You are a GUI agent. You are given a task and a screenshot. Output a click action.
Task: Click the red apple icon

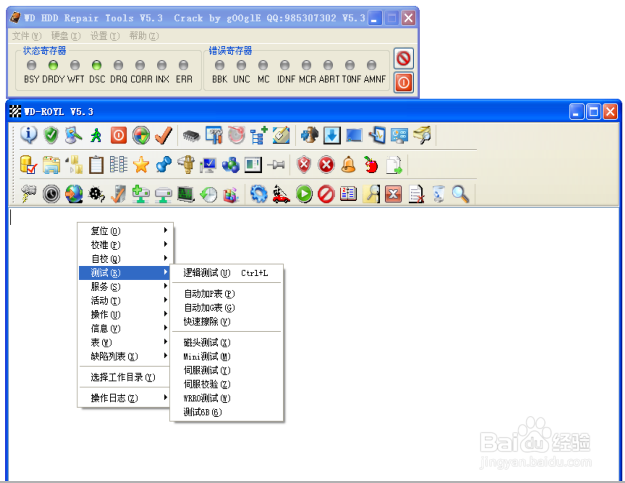tap(371, 165)
